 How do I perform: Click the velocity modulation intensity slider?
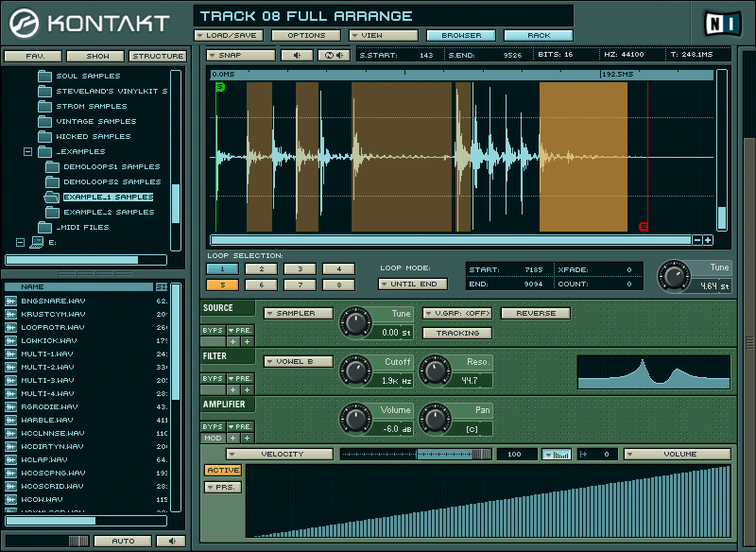[x=416, y=454]
